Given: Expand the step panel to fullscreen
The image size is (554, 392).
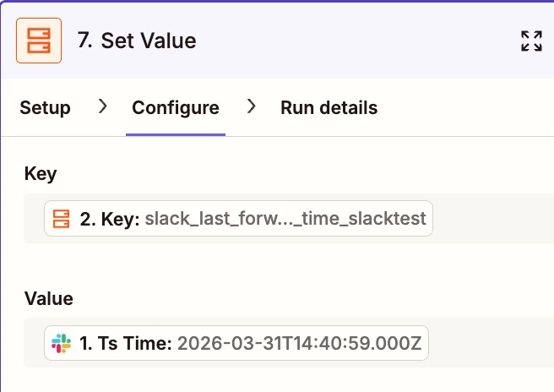Looking at the screenshot, I should coord(531,41).
